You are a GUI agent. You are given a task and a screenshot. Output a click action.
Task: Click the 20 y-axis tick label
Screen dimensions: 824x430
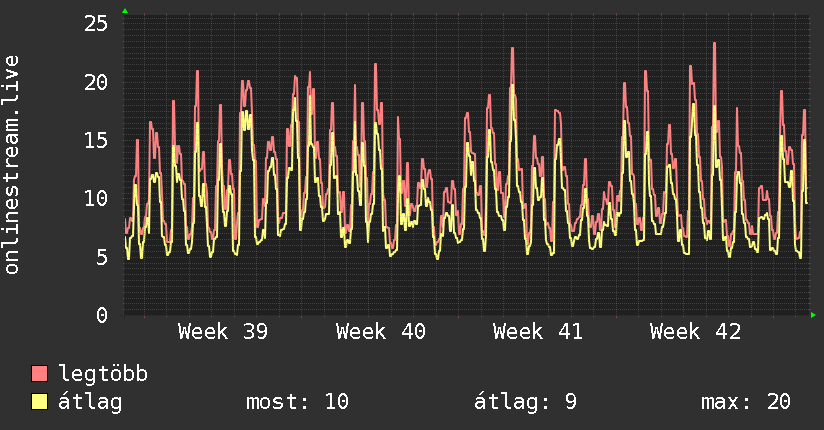pos(96,82)
